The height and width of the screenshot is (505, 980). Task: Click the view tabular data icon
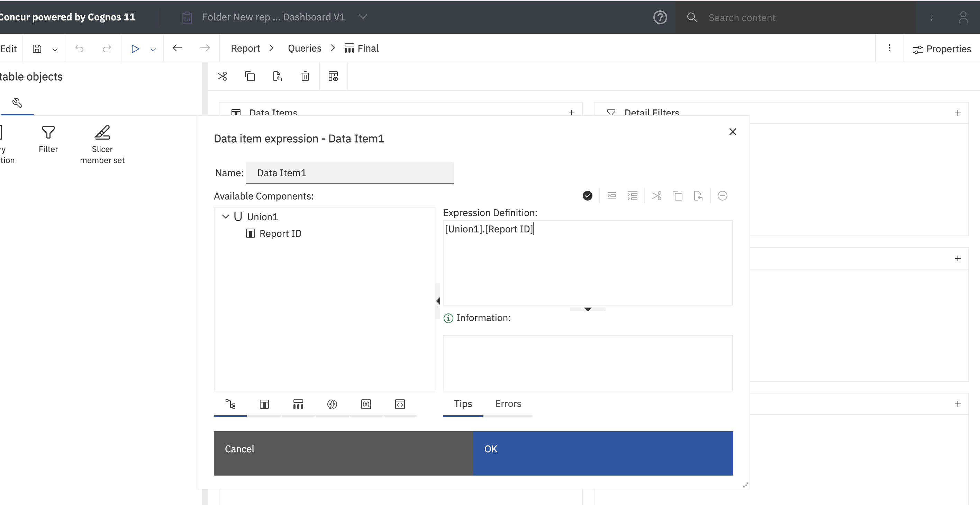(333, 77)
